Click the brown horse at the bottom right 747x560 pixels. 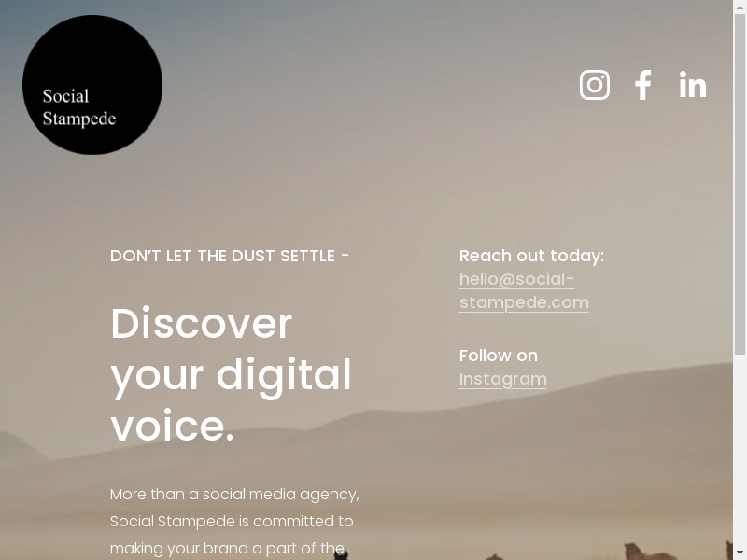coord(649,552)
